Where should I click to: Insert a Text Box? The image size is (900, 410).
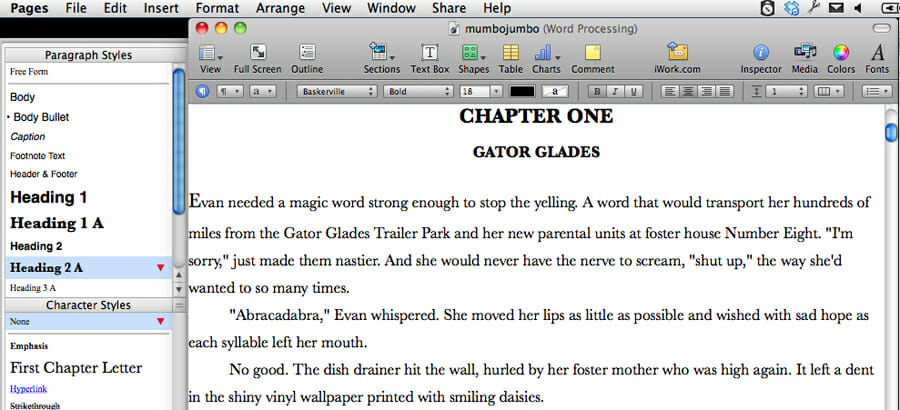click(x=429, y=59)
